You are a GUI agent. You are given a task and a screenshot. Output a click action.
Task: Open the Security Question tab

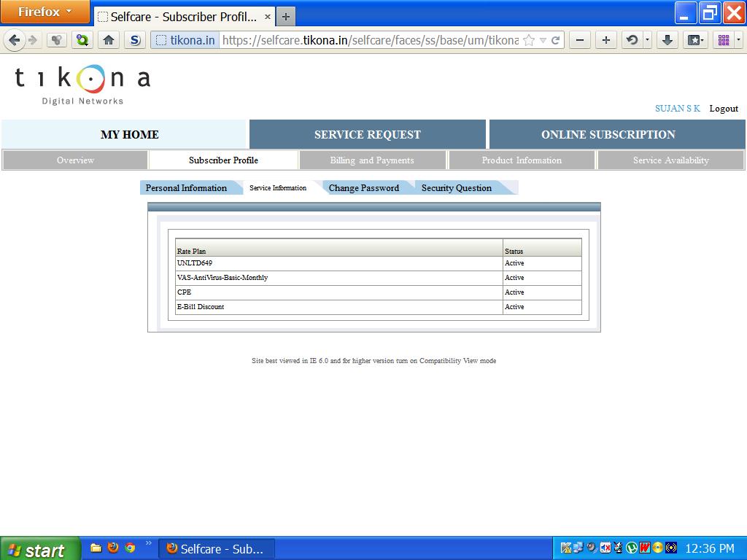coord(457,187)
